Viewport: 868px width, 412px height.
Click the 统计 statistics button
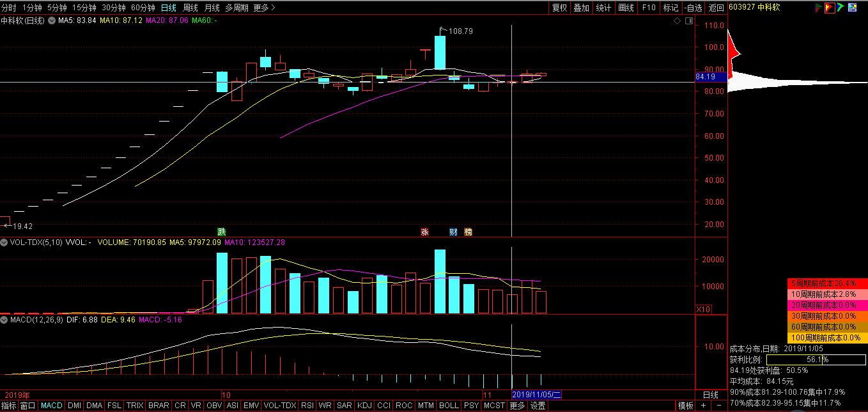tap(603, 8)
